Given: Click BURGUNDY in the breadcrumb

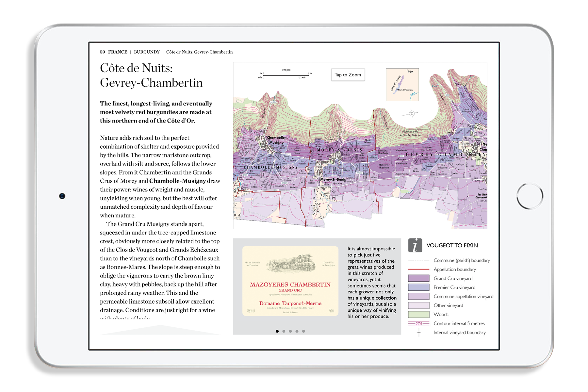Looking at the screenshot, I should click(147, 52).
